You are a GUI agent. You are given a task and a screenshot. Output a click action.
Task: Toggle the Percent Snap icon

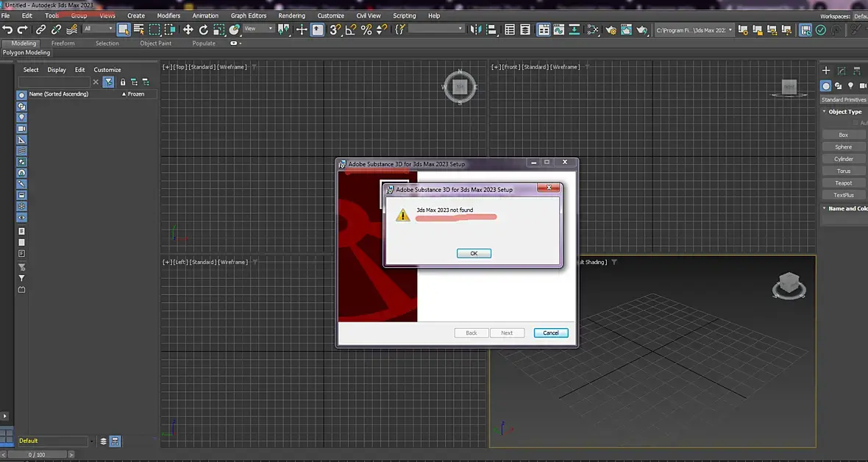(x=366, y=29)
